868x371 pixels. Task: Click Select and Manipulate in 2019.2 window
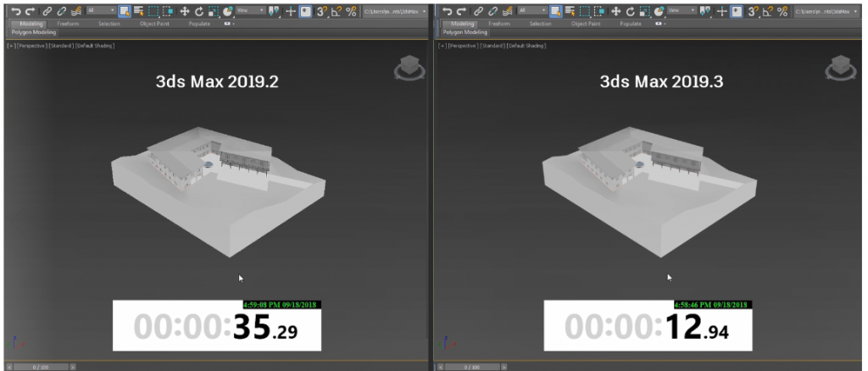[x=291, y=11]
